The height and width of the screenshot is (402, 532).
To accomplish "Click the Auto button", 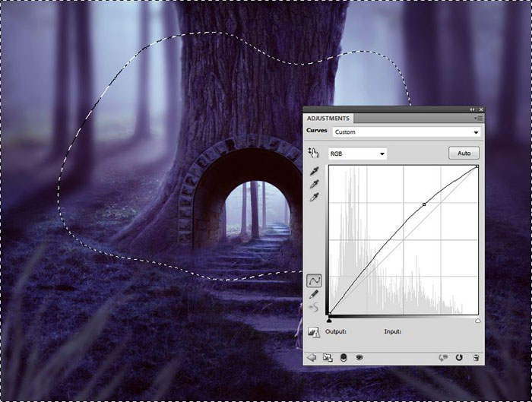I will tap(464, 153).
